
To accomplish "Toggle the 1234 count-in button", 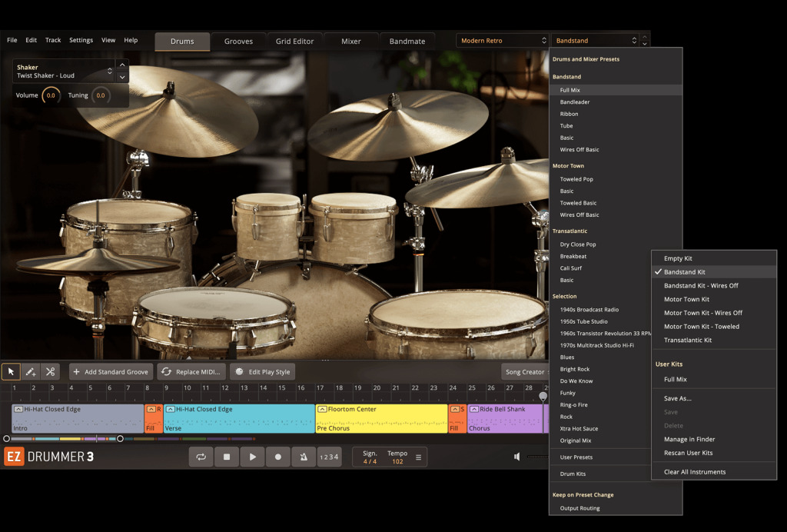I will [329, 457].
